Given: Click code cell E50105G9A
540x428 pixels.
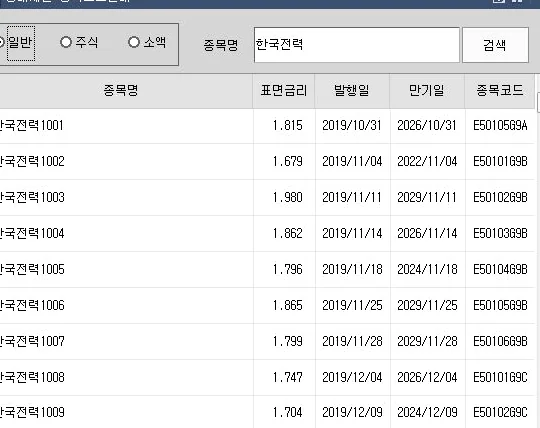Looking at the screenshot, I should coord(500,126).
